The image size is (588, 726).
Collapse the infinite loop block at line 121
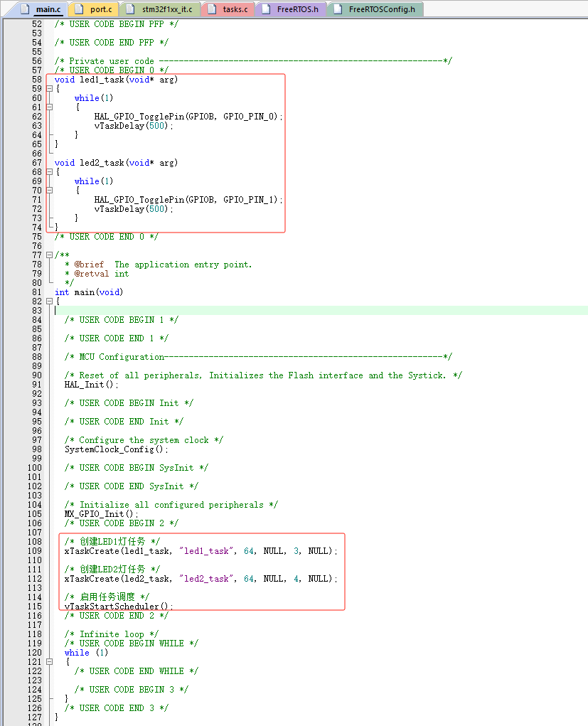click(50, 661)
